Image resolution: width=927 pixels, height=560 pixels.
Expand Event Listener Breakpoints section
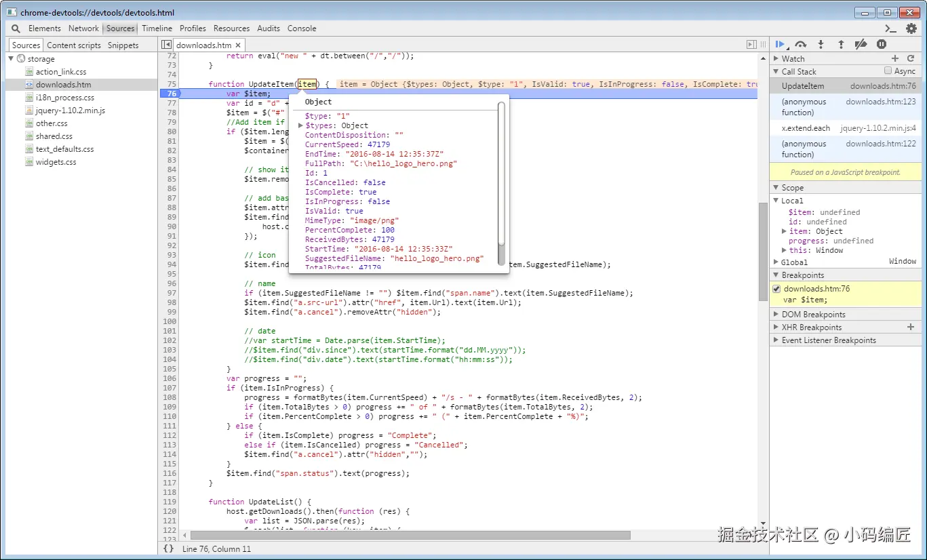[776, 340]
